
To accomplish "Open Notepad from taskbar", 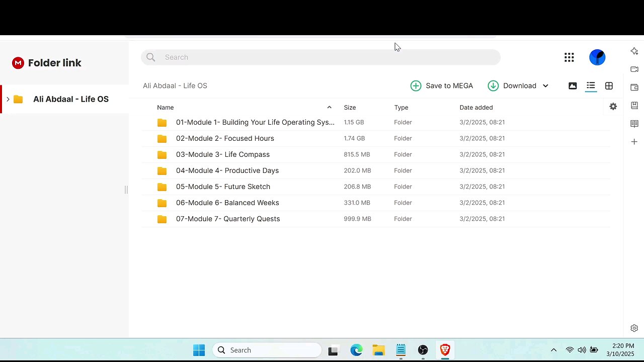I will [400, 350].
